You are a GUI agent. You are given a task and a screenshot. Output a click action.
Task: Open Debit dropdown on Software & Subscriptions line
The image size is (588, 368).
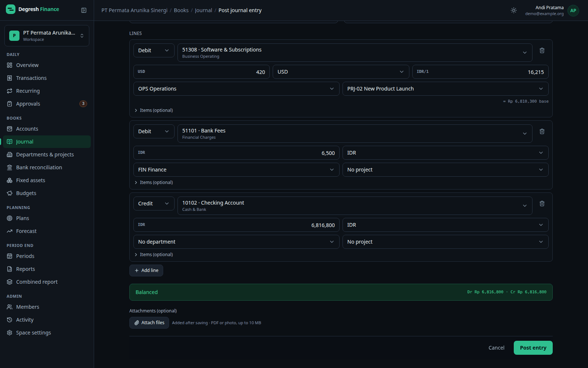pos(154,50)
